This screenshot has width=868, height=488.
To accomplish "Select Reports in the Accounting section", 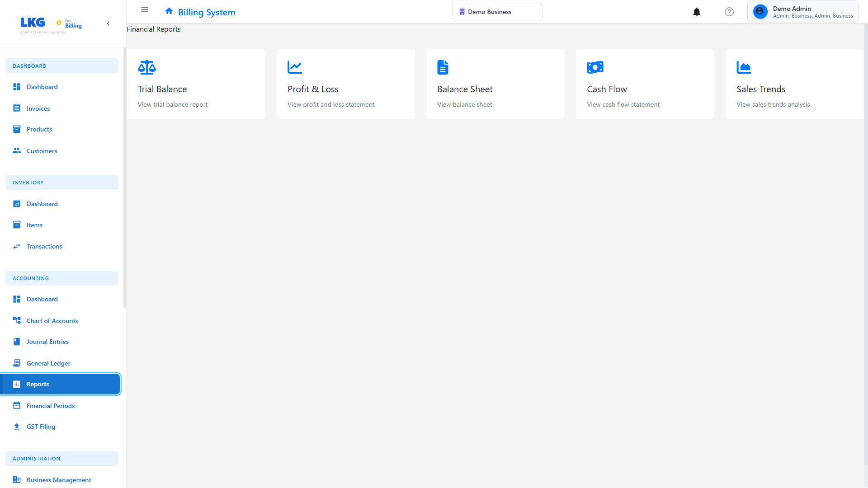I will 38,384.
